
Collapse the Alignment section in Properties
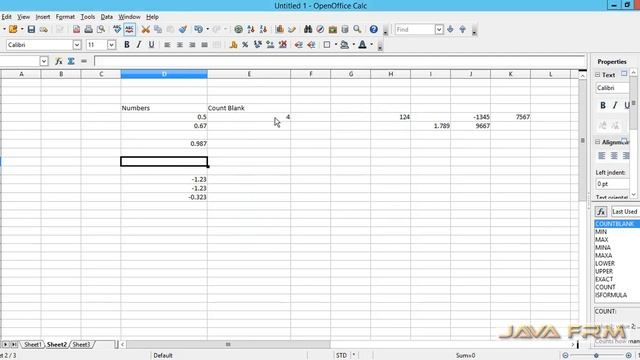coord(598,142)
